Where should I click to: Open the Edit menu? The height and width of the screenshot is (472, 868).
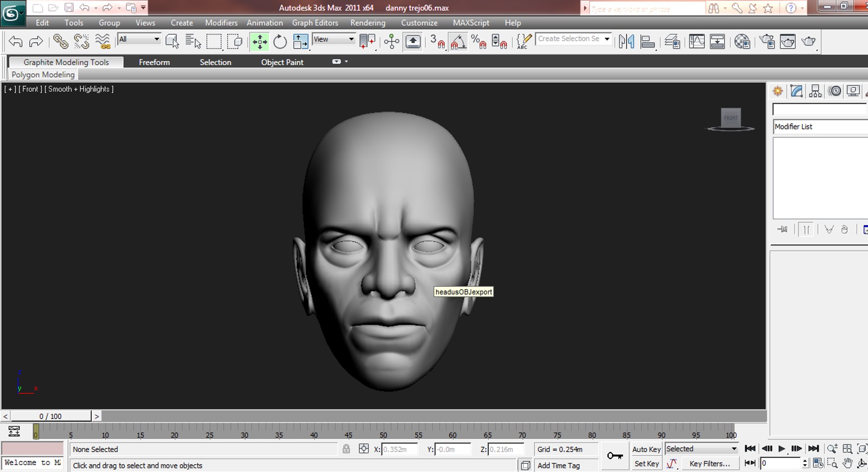point(42,23)
